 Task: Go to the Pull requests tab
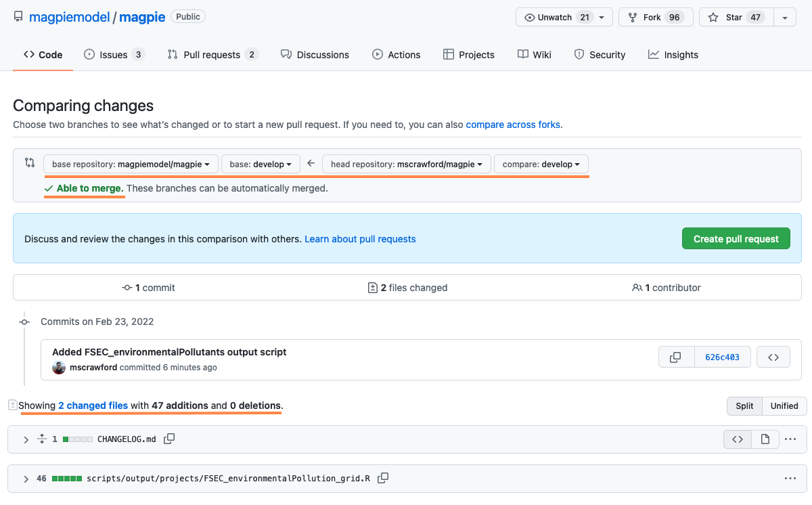tap(212, 55)
